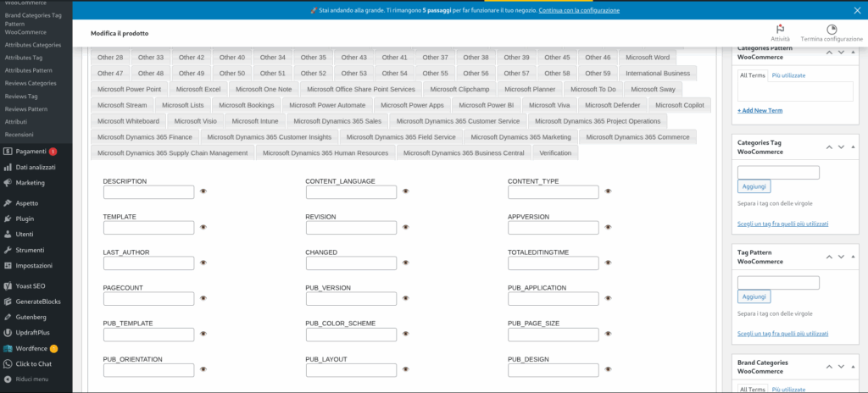Collapse Brand Categories WooCommerce panel toggle

tap(853, 367)
